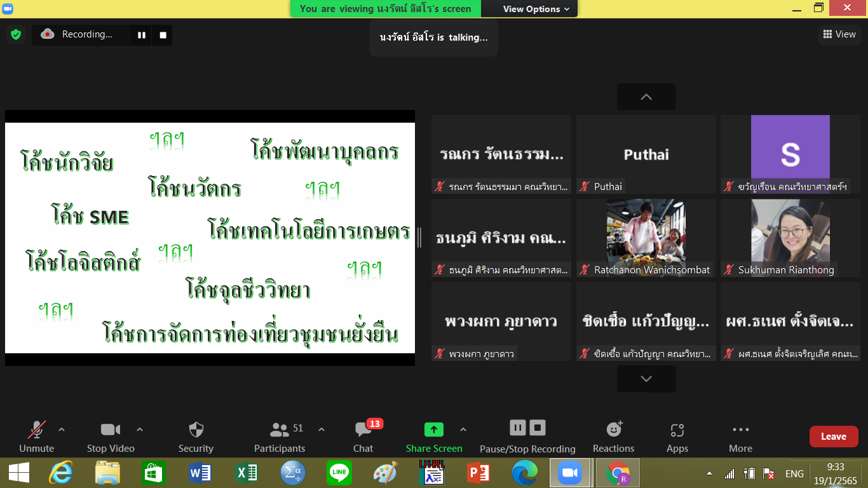Open Microsoft Word from the taskbar

coord(200,473)
